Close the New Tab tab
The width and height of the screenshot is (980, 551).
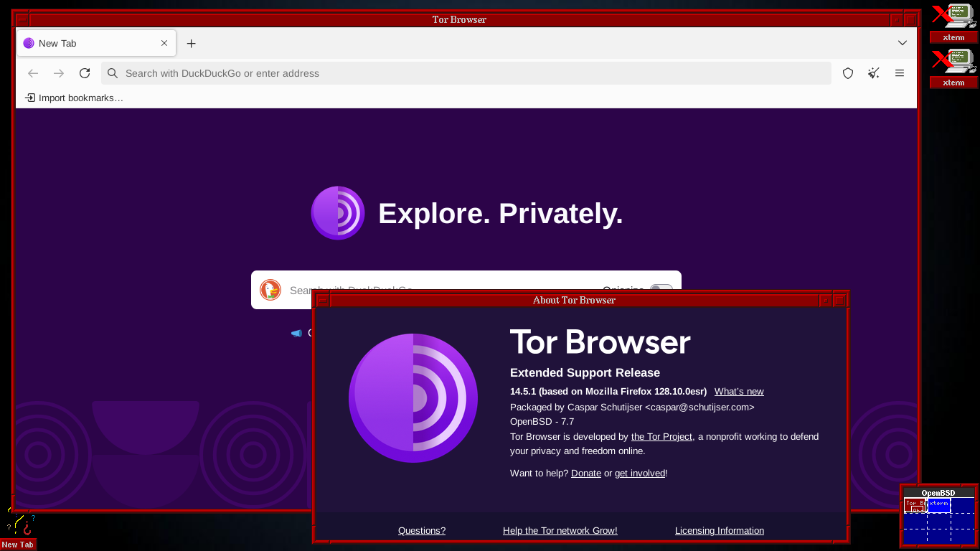click(x=164, y=43)
